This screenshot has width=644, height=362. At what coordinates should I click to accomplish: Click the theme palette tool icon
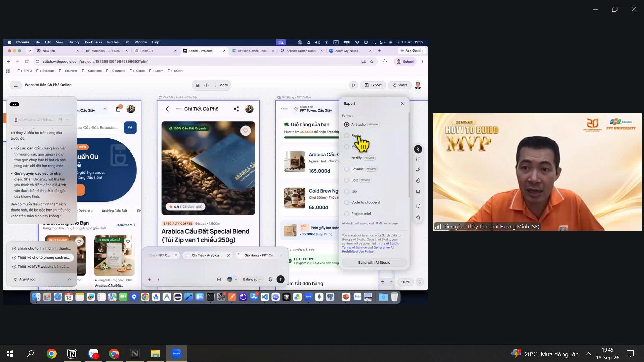coord(418,206)
